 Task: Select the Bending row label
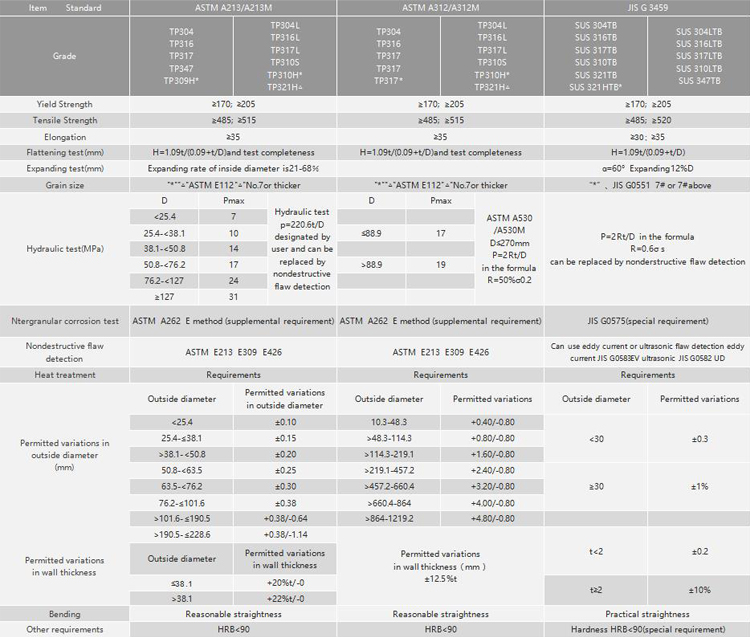[64, 614]
